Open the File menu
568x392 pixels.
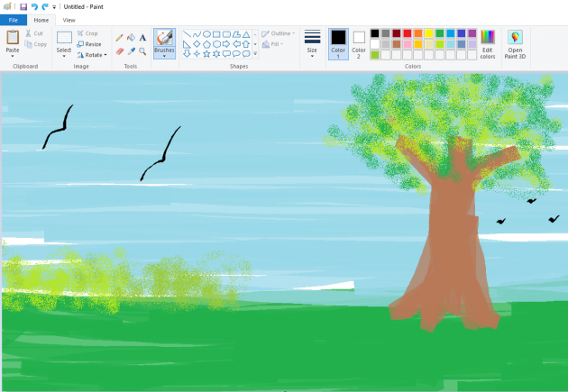coord(14,20)
